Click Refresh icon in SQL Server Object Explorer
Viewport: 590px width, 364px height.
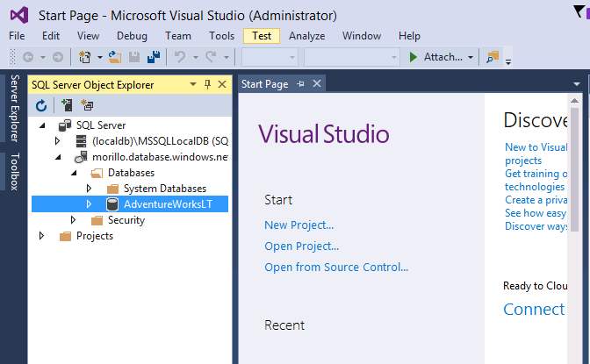[x=40, y=105]
